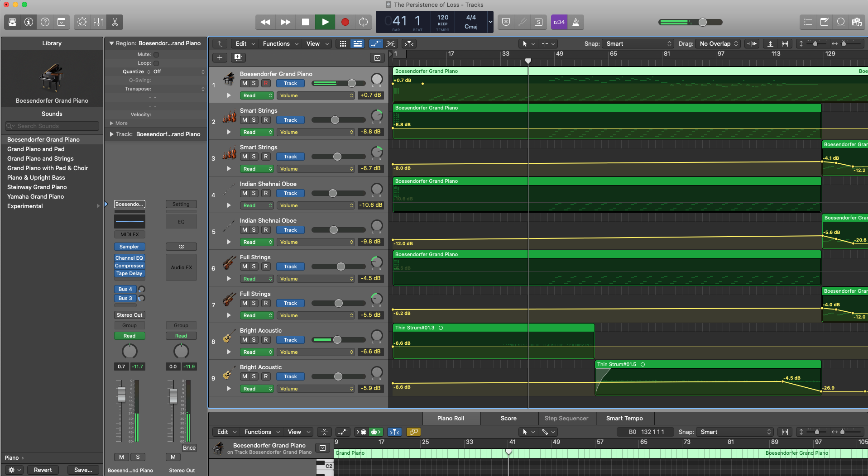Open the Smart Controls dial button

82,22
